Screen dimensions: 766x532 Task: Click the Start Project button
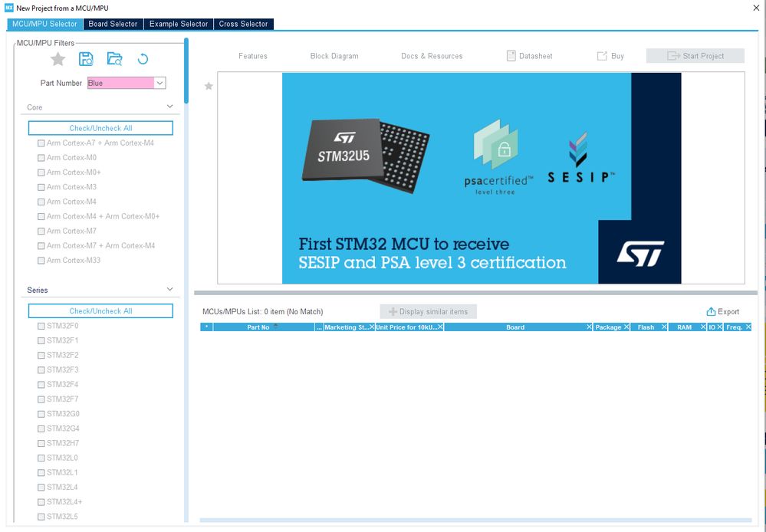pyautogui.click(x=695, y=56)
